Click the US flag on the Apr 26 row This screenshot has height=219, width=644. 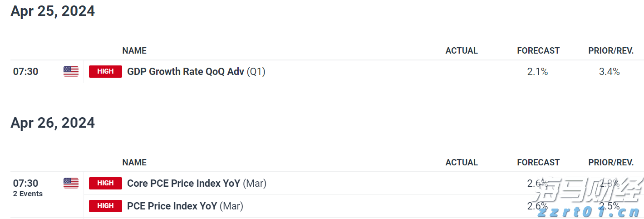[71, 183]
